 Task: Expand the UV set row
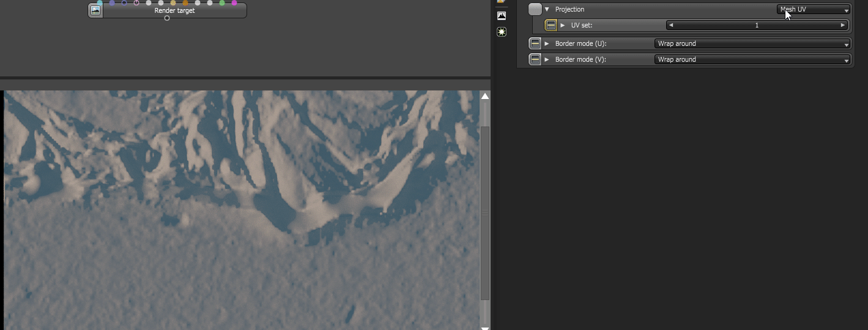pyautogui.click(x=563, y=25)
